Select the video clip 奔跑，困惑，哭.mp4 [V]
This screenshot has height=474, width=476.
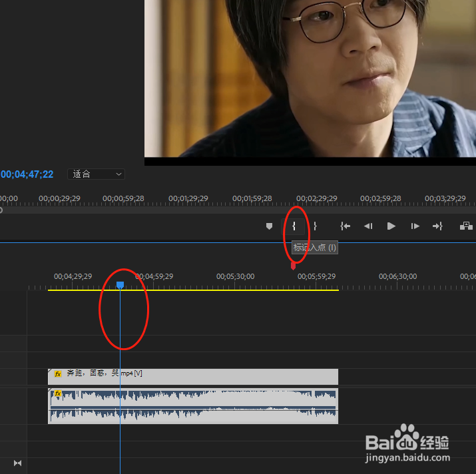point(193,377)
